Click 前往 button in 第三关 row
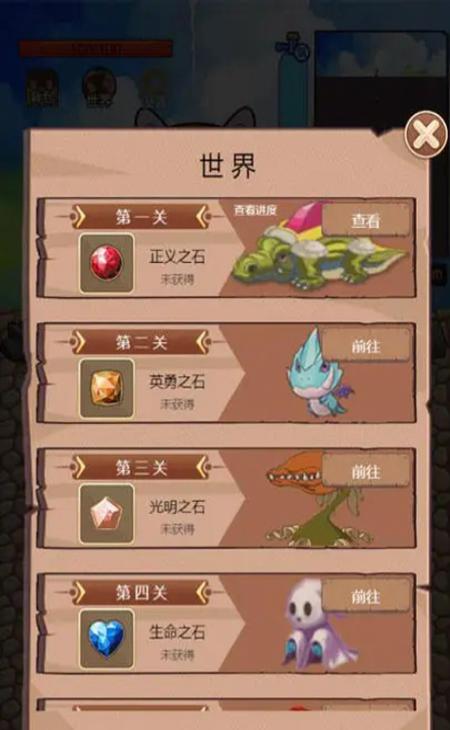The height and width of the screenshot is (730, 450). pyautogui.click(x=366, y=471)
